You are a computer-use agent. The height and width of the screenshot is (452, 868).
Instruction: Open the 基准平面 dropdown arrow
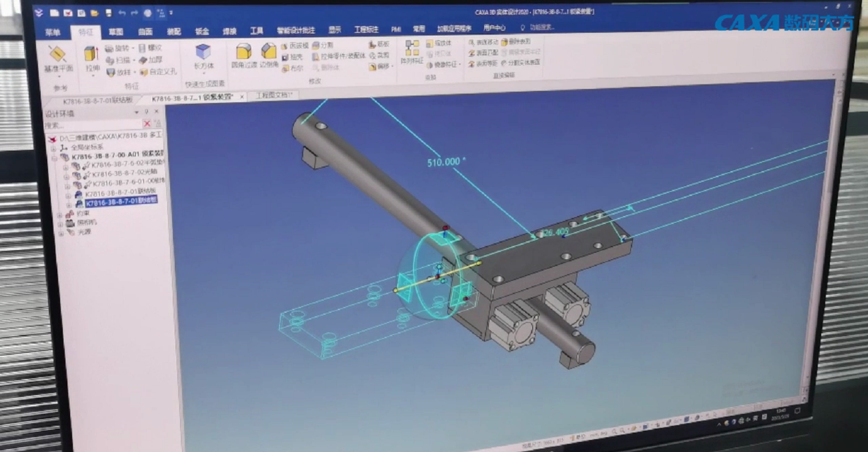58,76
